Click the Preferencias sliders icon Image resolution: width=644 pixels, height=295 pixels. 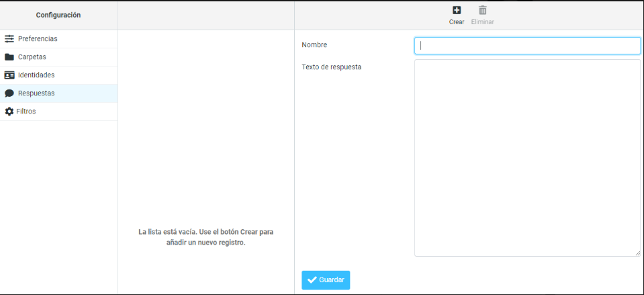pos(9,39)
